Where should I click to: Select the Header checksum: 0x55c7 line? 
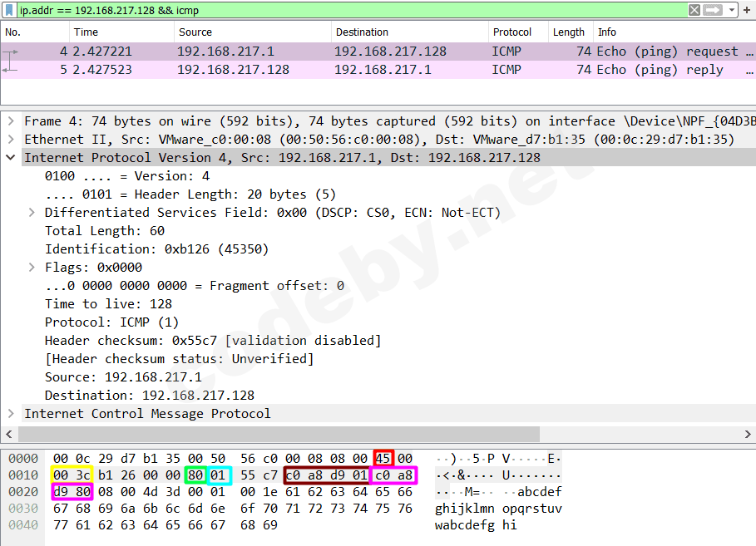click(x=213, y=341)
